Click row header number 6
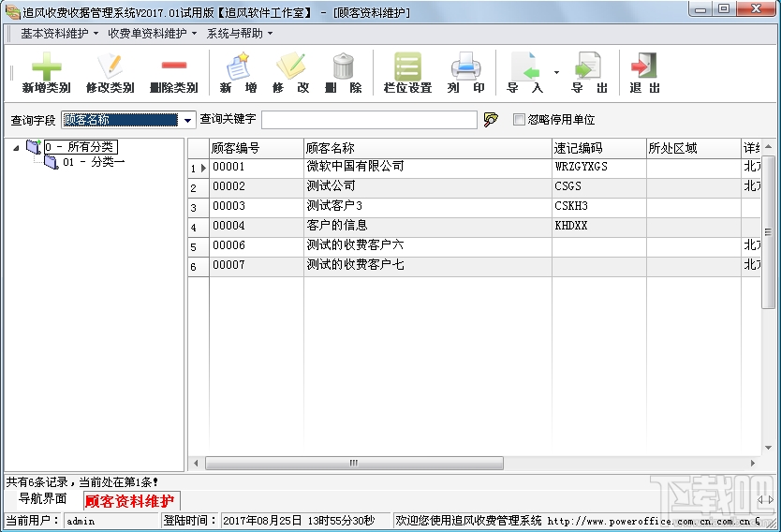781x532 pixels. point(199,267)
